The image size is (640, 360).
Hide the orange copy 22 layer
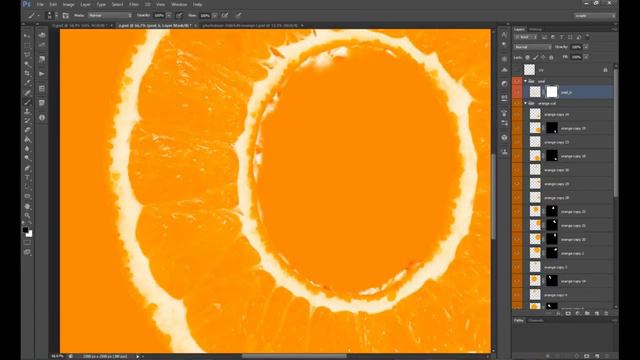(x=517, y=212)
